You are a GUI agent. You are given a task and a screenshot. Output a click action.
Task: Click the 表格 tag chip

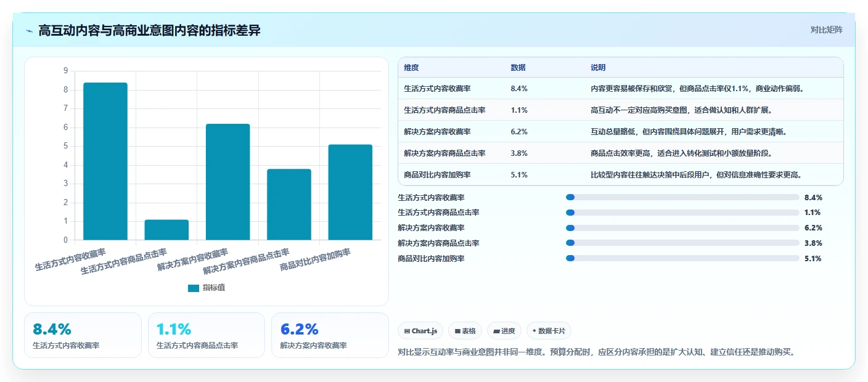(x=465, y=331)
